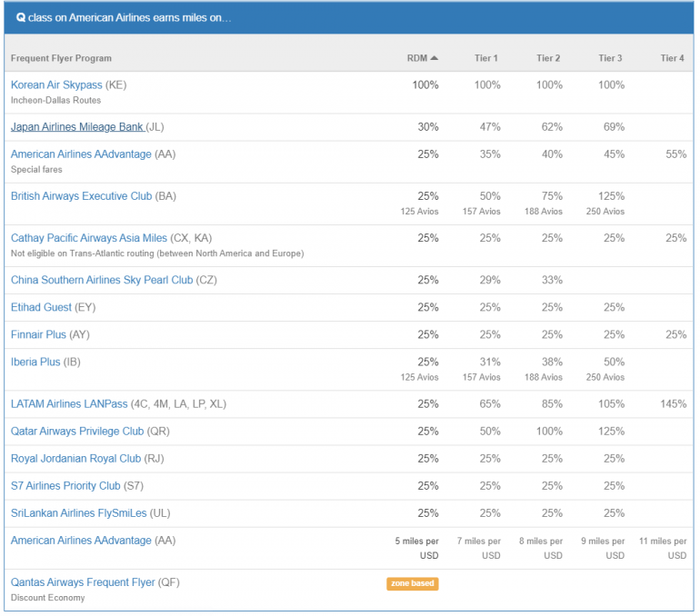Image resolution: width=700 pixels, height=616 pixels.
Task: Click the Tier 2 column header
Action: [548, 58]
